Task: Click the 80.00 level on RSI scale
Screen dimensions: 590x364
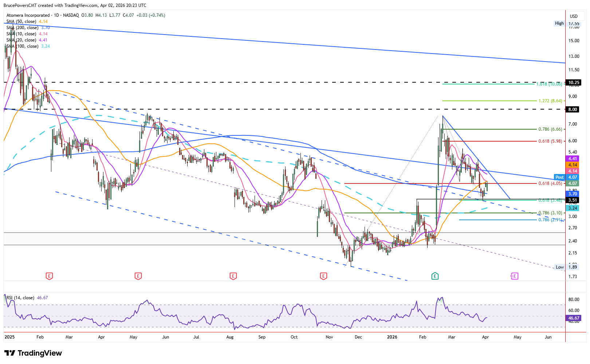Action: (x=574, y=300)
